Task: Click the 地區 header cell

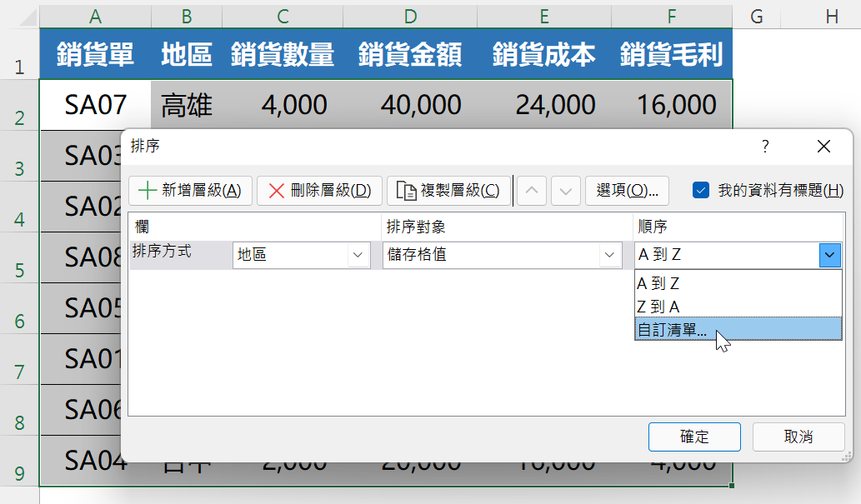Action: [x=187, y=54]
